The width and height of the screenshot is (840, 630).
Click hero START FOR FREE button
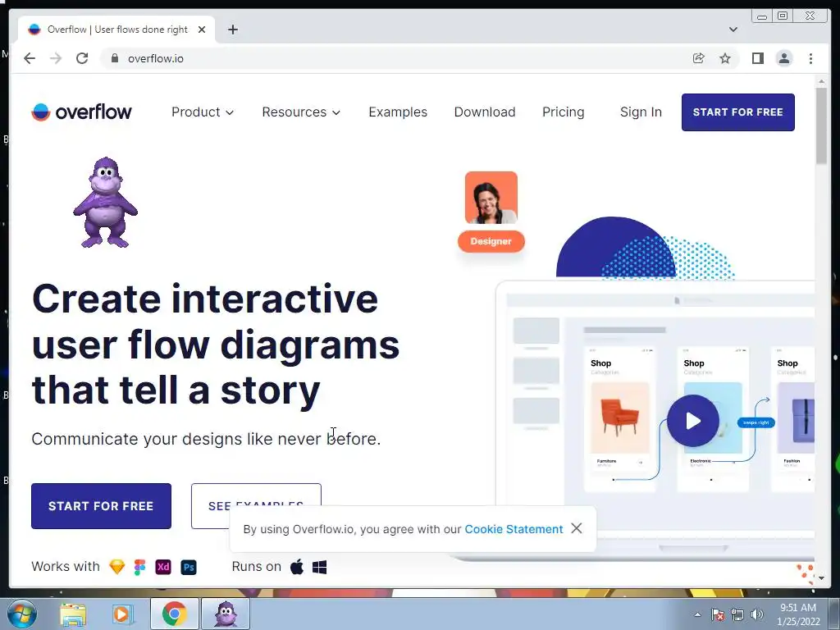pyautogui.click(x=101, y=505)
